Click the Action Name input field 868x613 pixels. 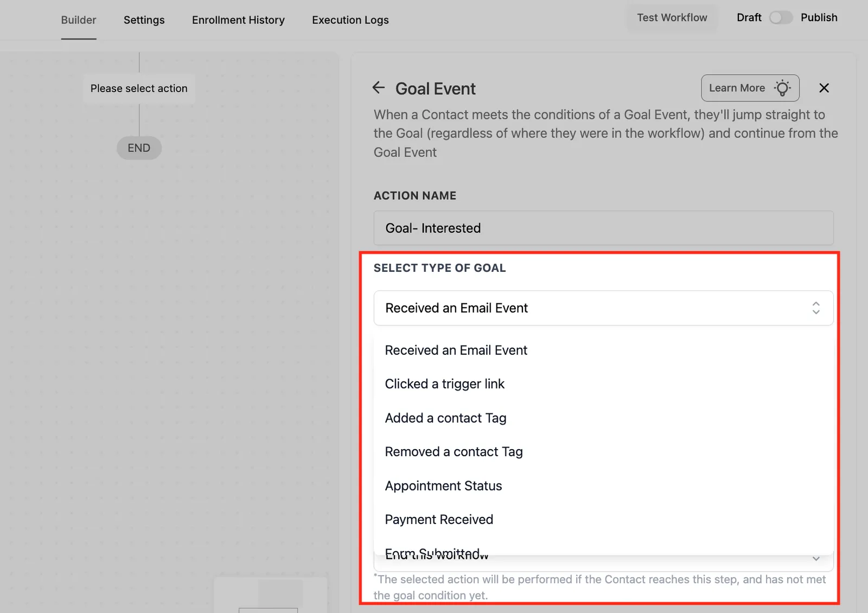pyautogui.click(x=603, y=228)
